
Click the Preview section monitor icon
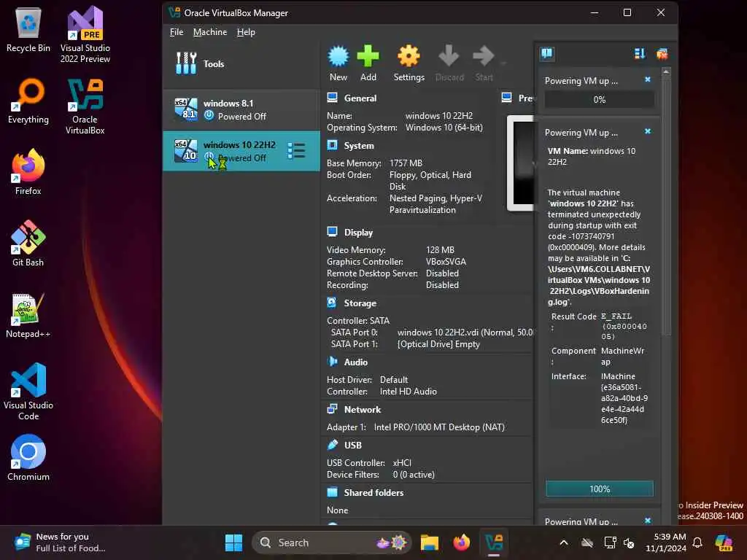coord(506,98)
